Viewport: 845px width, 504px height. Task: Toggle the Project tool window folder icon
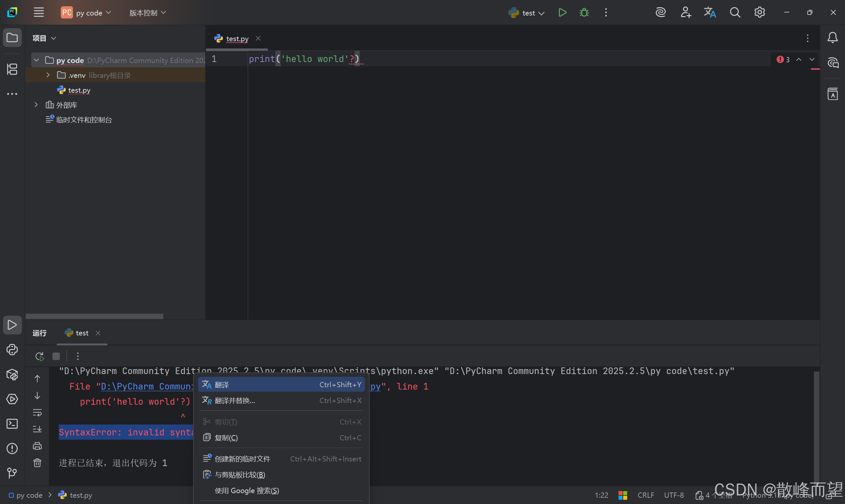[x=12, y=37]
